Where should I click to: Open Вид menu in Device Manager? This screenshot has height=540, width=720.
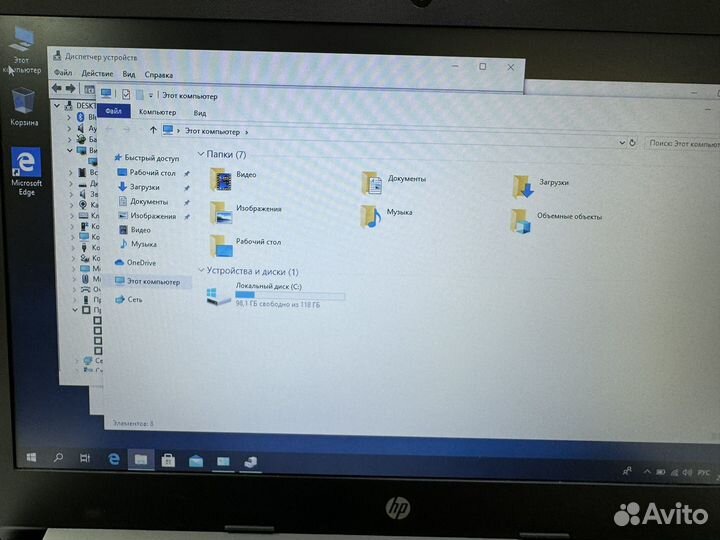point(129,74)
